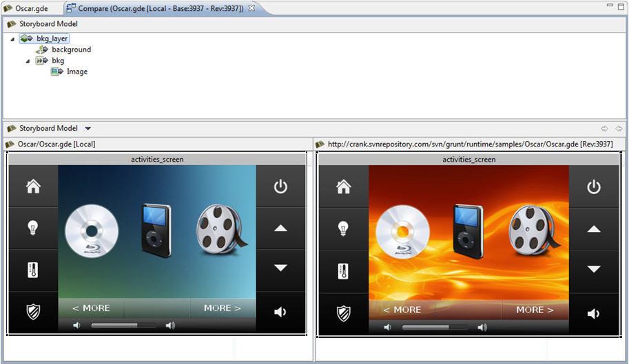Click the home icon in left preview
This screenshot has width=629, height=364.
coord(33,186)
